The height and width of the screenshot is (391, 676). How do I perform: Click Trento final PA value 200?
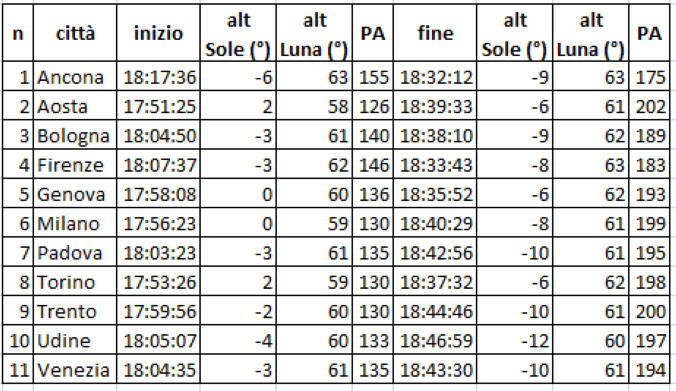click(649, 311)
